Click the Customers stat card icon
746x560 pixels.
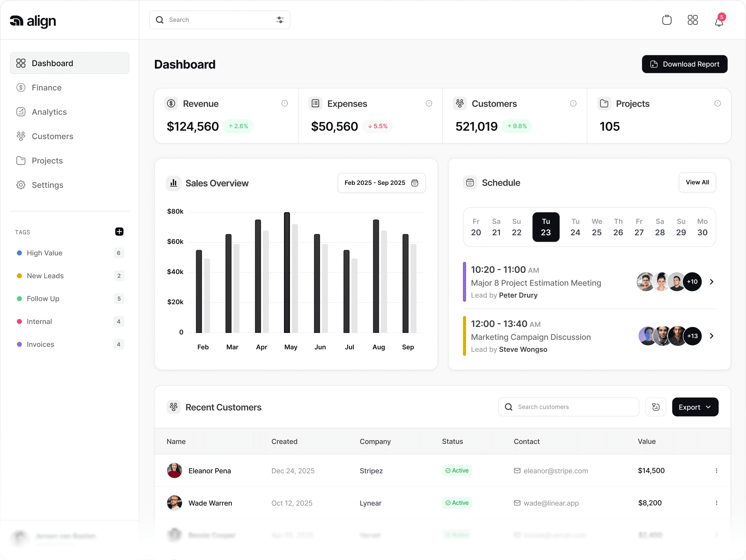pyautogui.click(x=460, y=103)
